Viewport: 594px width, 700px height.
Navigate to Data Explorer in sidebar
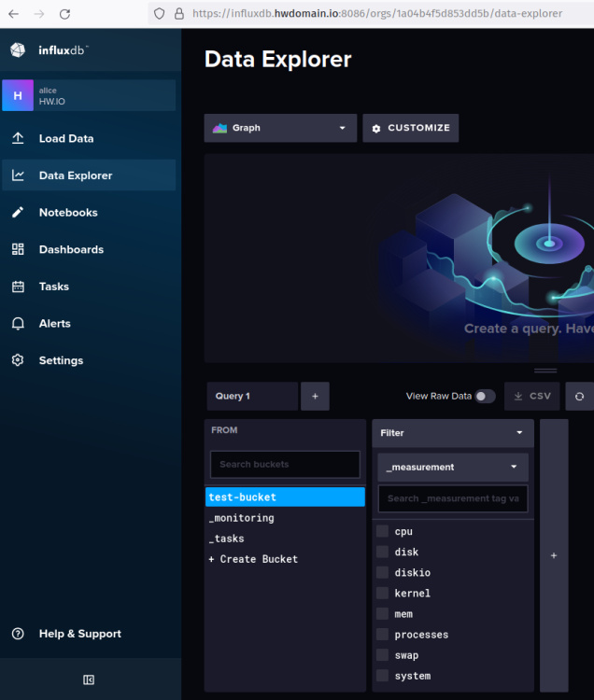click(x=75, y=175)
